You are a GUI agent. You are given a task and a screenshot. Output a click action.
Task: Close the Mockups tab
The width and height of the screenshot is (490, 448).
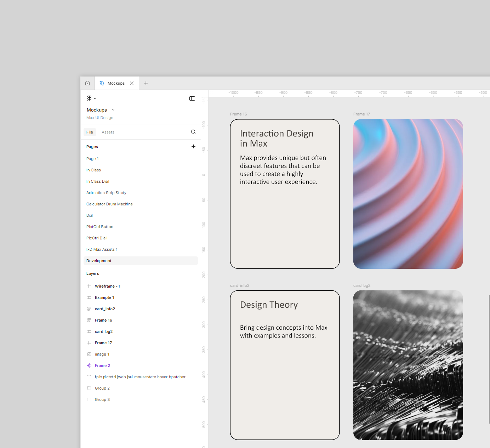(132, 83)
